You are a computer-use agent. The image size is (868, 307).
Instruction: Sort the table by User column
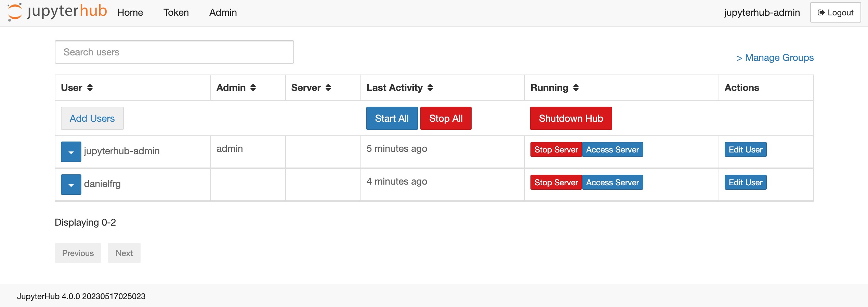click(90, 88)
